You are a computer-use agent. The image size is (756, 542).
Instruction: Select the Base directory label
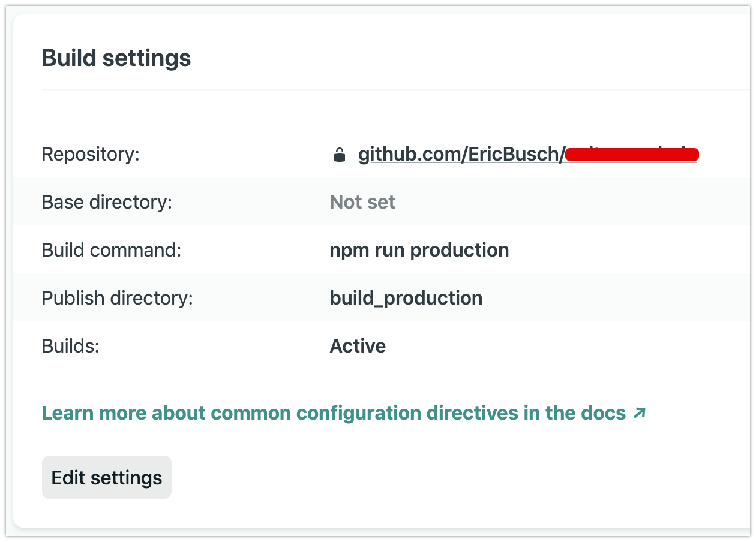[x=107, y=202]
